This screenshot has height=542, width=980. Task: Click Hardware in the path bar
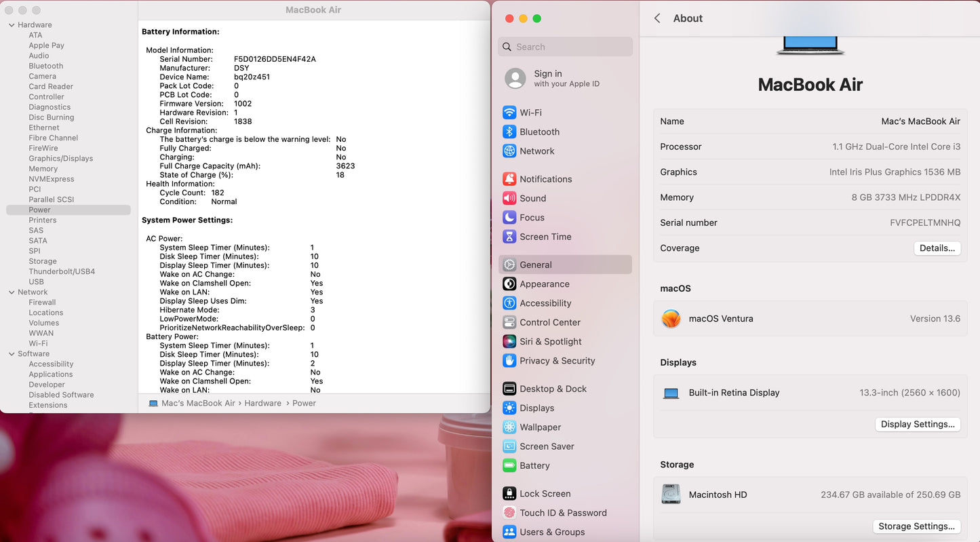[x=262, y=403]
